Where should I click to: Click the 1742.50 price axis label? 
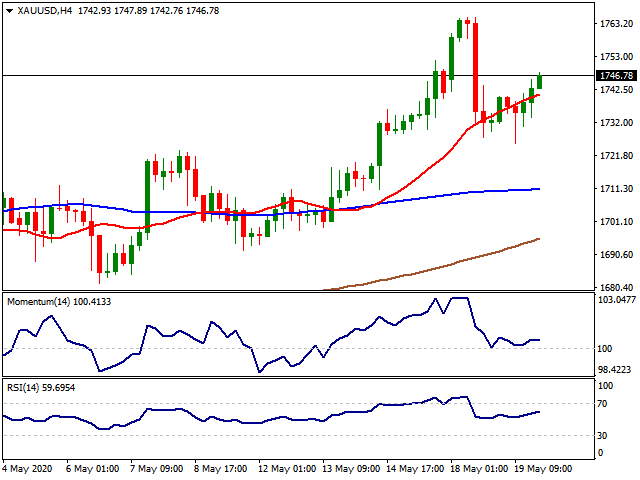(616, 89)
